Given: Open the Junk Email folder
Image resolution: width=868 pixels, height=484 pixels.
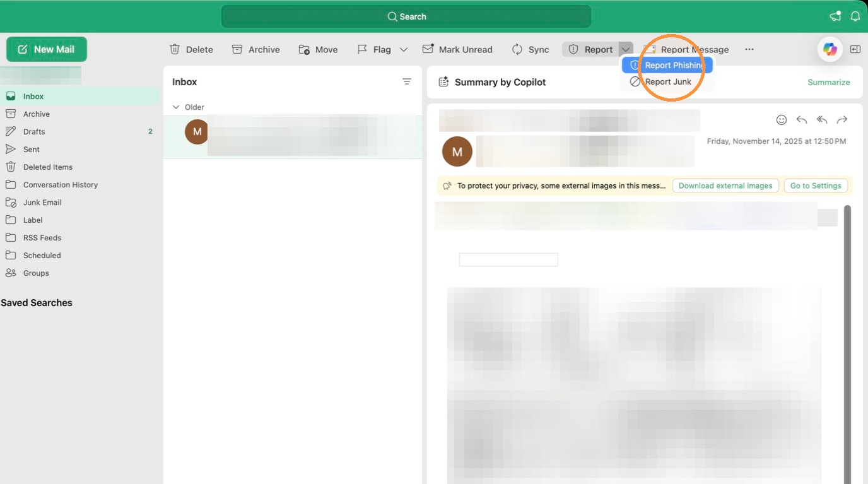Looking at the screenshot, I should pos(79,203).
